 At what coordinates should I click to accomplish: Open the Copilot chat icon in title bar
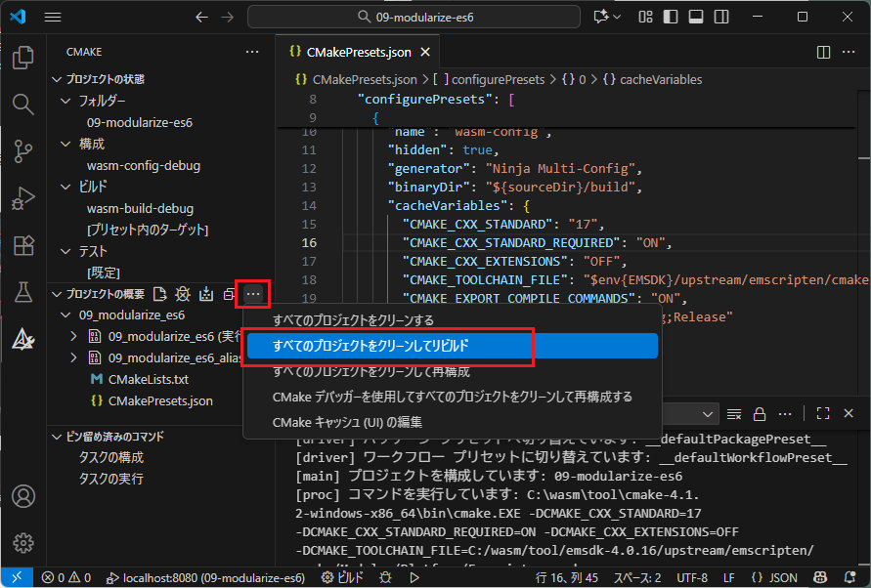pyautogui.click(x=601, y=18)
